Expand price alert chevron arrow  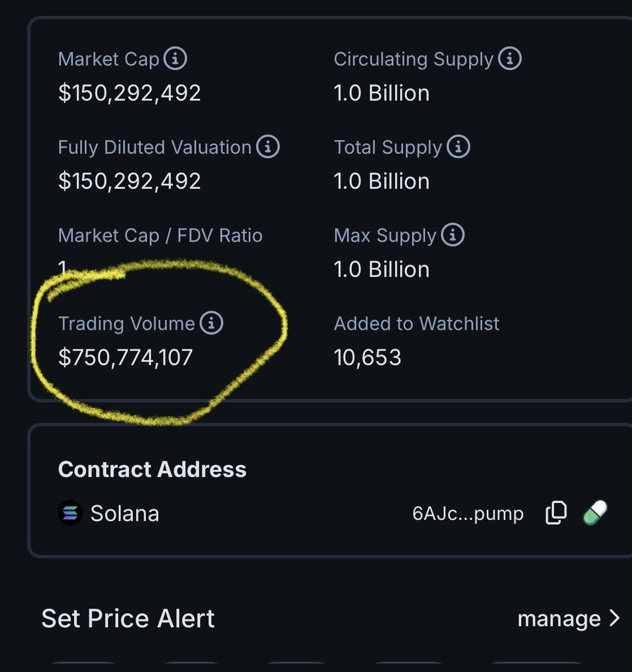point(615,618)
